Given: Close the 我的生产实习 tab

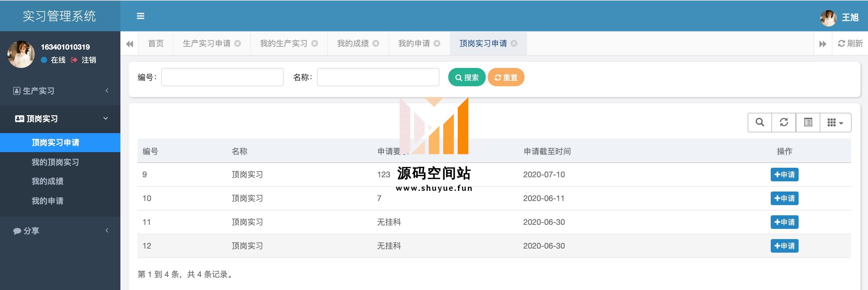Looking at the screenshot, I should 315,43.
